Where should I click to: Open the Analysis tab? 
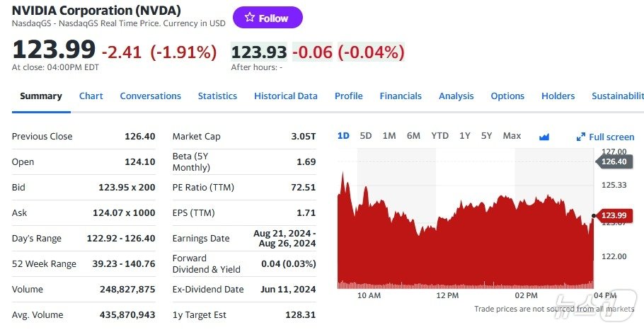[x=456, y=96]
